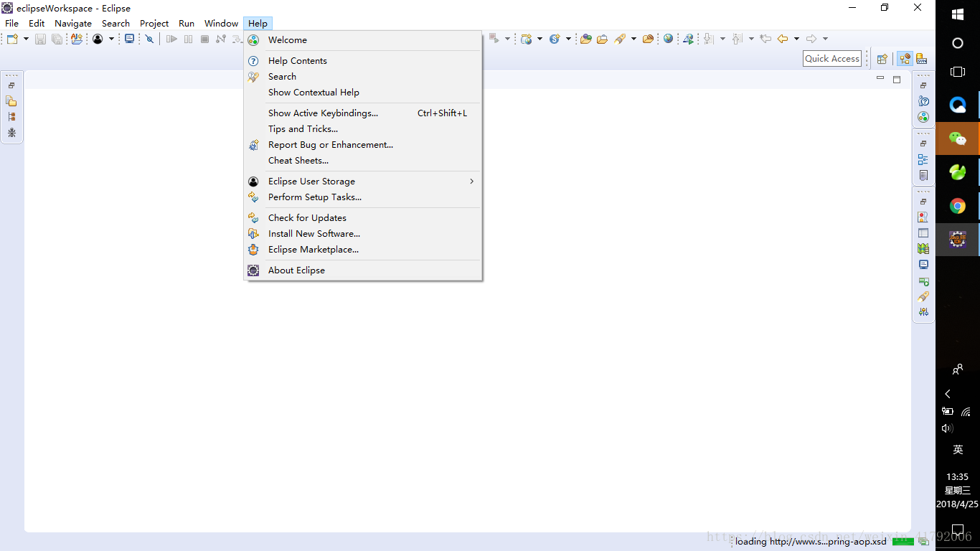Open the hierarchy fast view icon

11,117
